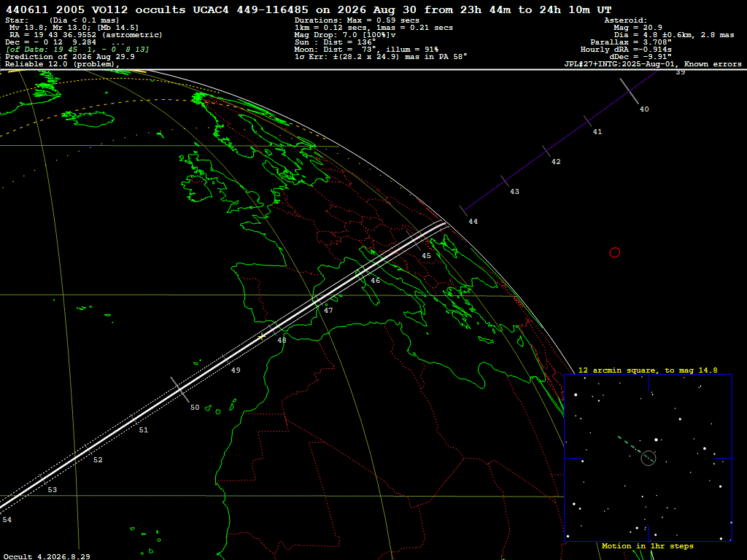Click the title text with asteroid 2005 VO112
Image resolution: width=747 pixels, height=560 pixels.
(x=309, y=9)
